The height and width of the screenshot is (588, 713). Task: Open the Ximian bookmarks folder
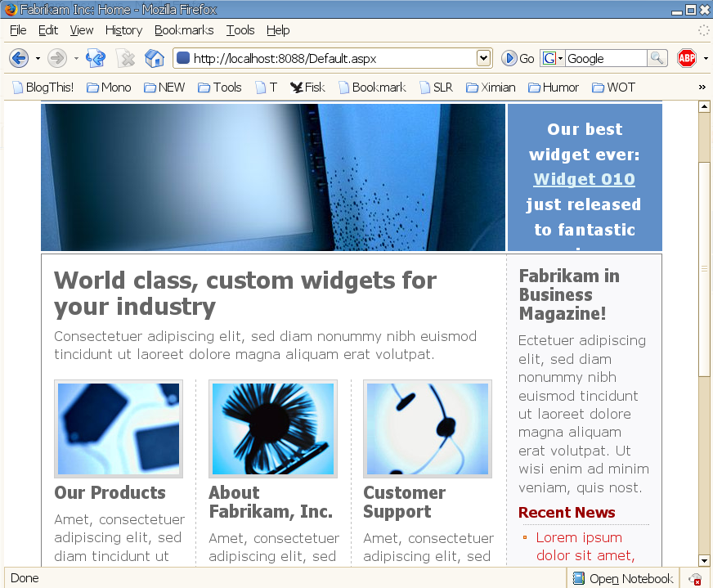pyautogui.click(x=491, y=88)
